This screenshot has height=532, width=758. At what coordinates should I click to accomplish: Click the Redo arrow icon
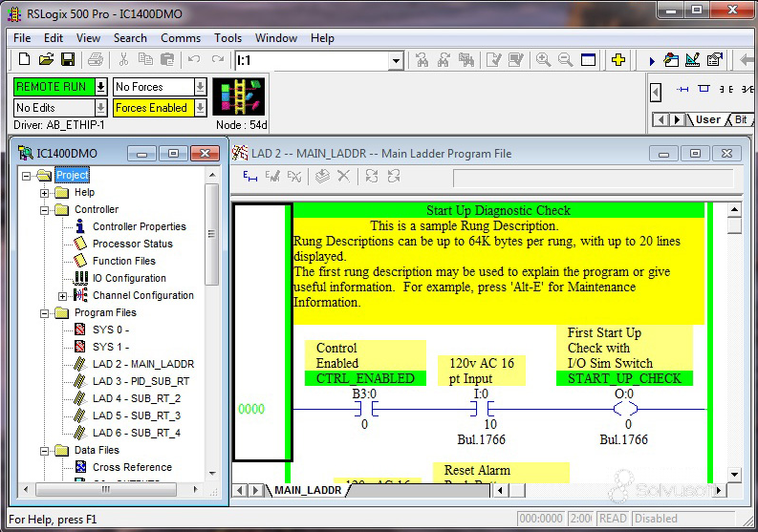tap(218, 60)
